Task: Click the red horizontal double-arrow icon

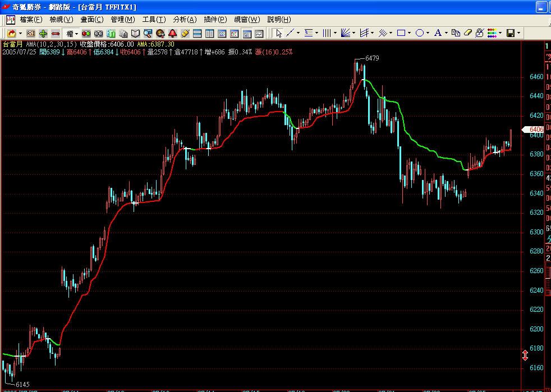Action: point(56,34)
